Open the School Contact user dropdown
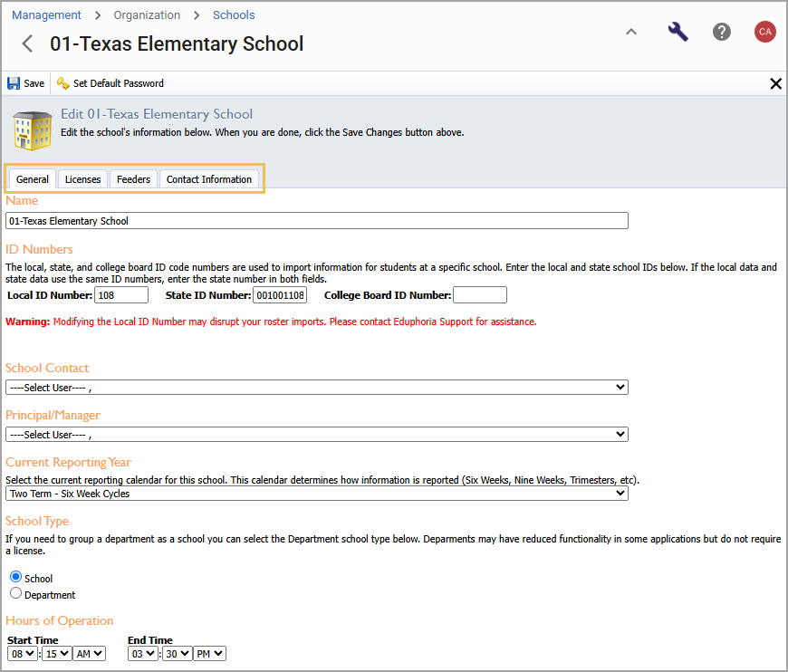Viewport: 788px width, 672px height. (317, 387)
